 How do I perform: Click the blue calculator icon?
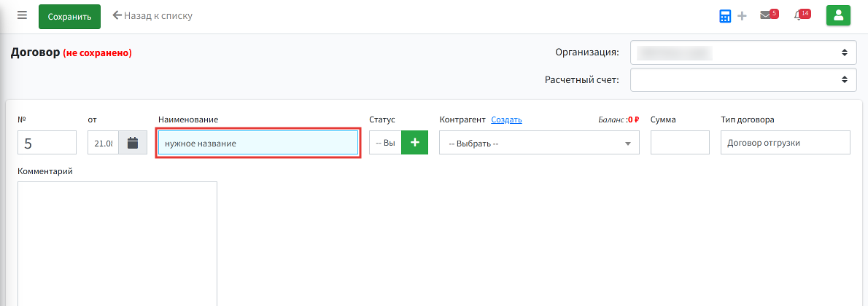click(725, 16)
